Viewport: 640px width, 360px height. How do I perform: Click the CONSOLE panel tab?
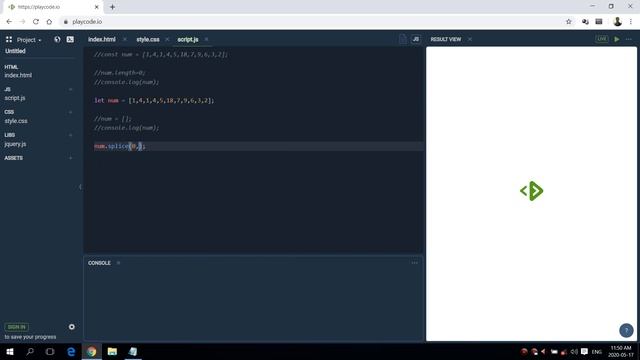(x=99, y=263)
